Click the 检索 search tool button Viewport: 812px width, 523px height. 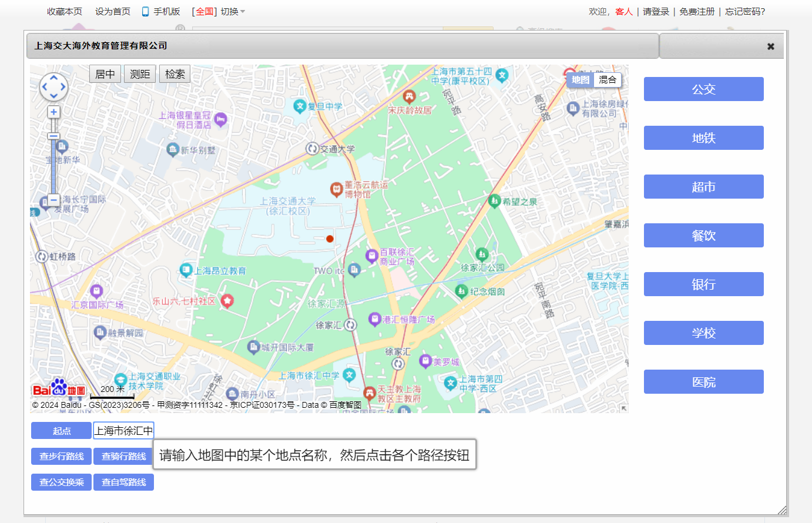pyautogui.click(x=175, y=74)
